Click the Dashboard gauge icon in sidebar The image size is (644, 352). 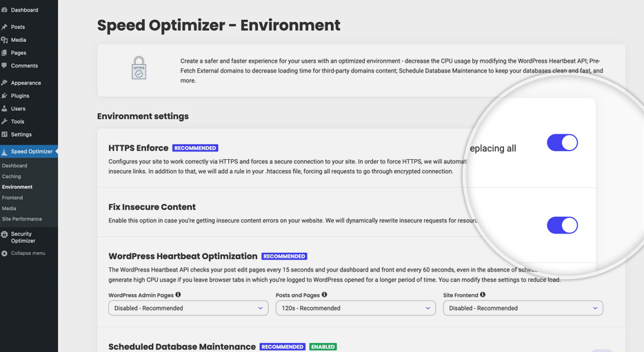[x=4, y=10]
